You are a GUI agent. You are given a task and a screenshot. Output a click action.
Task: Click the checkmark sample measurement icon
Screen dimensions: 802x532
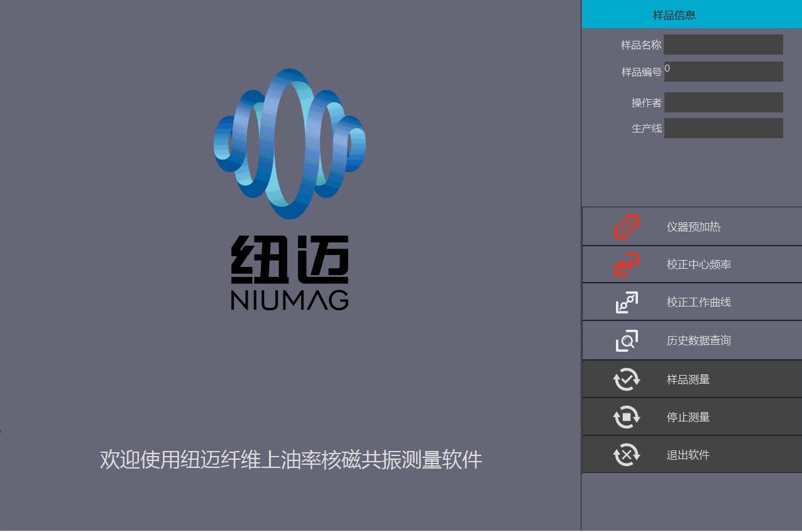(627, 379)
